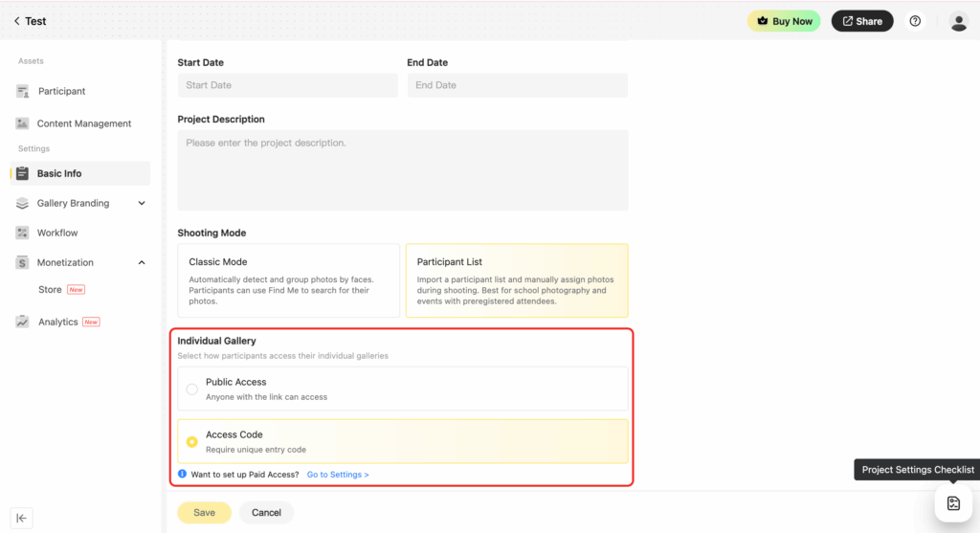
Task: Select the Public Access radio button
Action: click(x=192, y=389)
